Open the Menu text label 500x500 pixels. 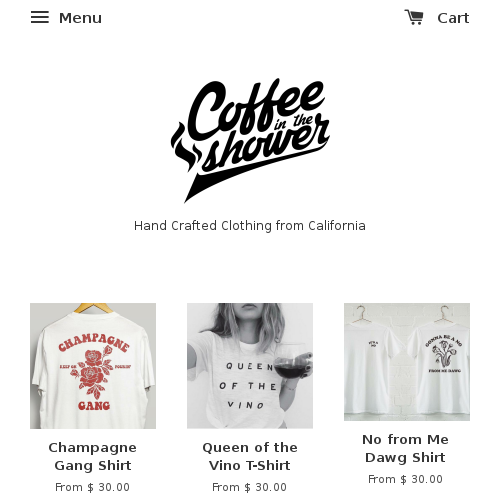[80, 18]
